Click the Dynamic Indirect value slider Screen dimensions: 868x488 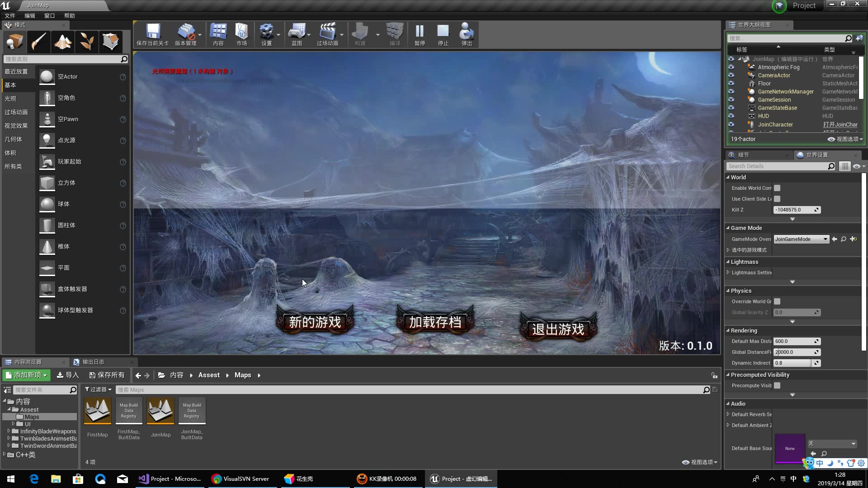(x=791, y=363)
